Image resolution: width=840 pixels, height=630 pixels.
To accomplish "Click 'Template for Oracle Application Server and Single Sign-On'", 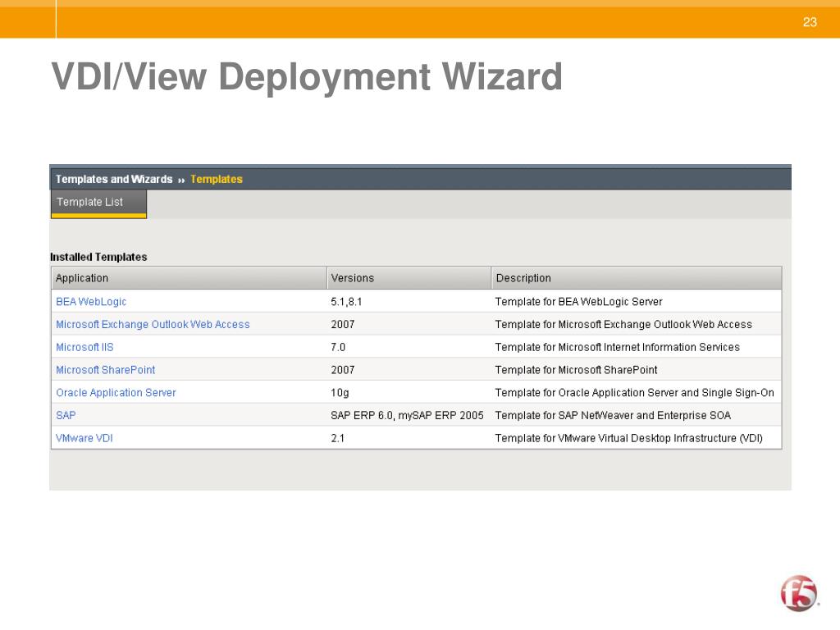I will tap(634, 393).
